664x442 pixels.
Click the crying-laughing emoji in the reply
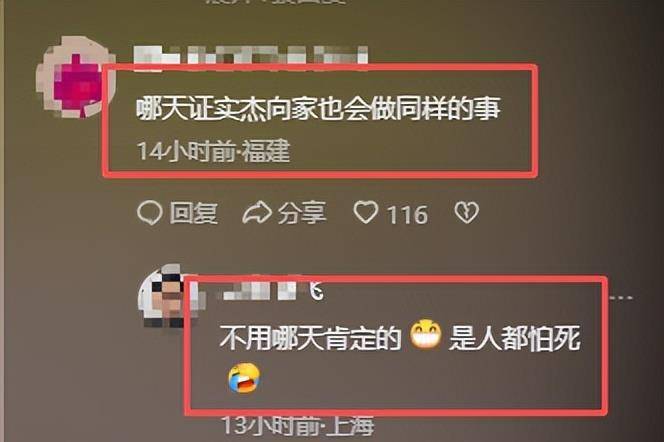(x=243, y=378)
